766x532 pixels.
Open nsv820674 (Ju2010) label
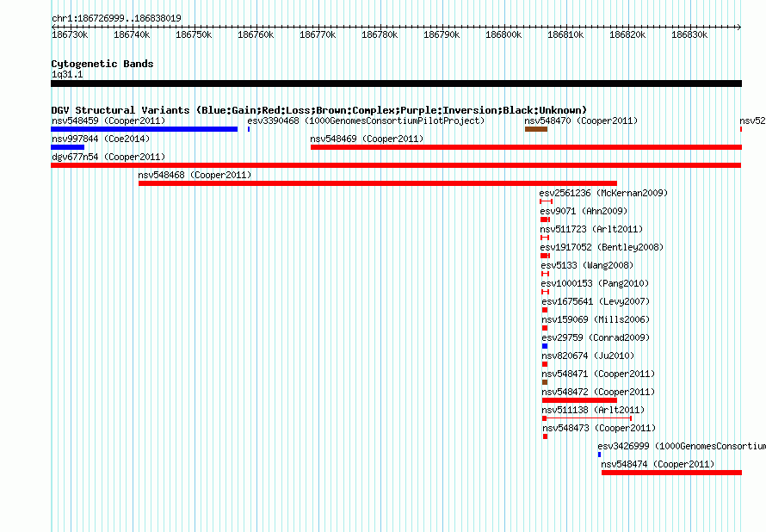[588, 356]
